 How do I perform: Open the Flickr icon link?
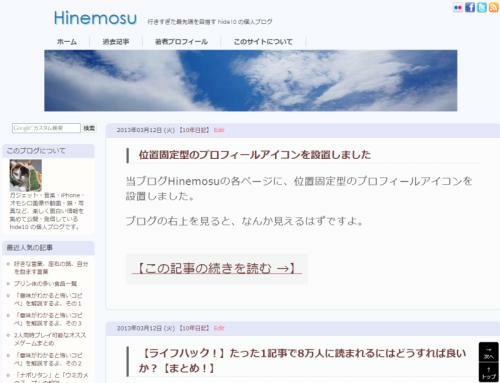click(x=458, y=7)
